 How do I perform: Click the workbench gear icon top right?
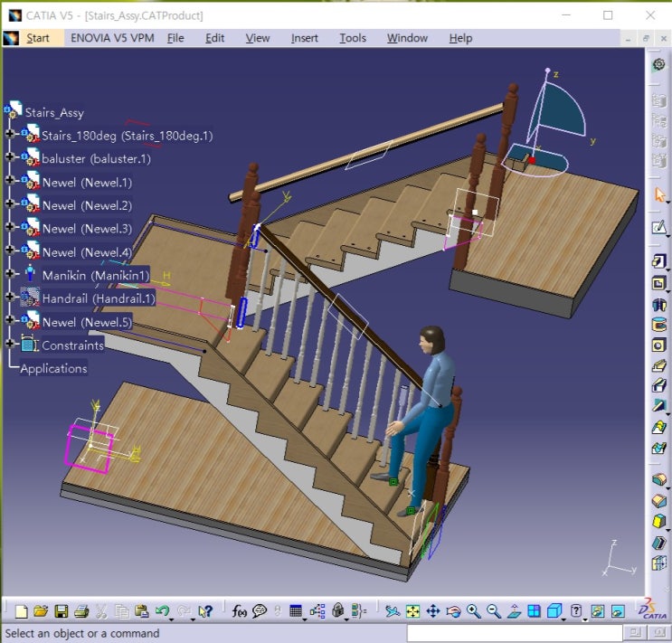(659, 65)
